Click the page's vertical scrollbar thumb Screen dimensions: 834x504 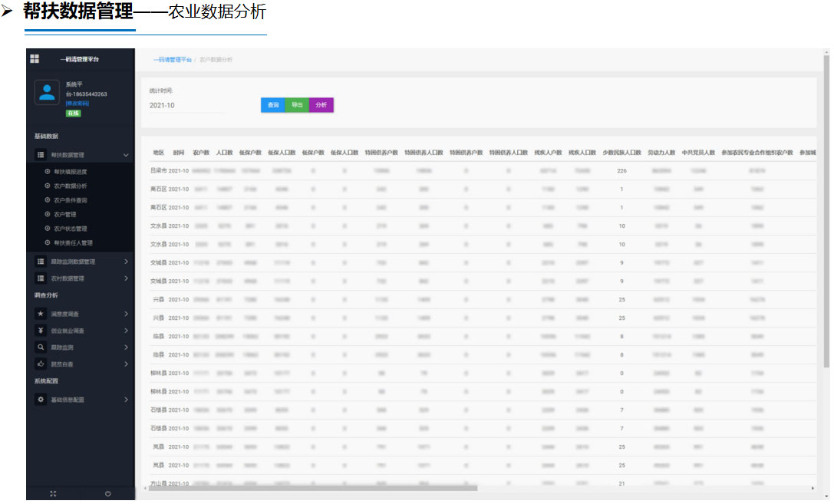point(826,210)
